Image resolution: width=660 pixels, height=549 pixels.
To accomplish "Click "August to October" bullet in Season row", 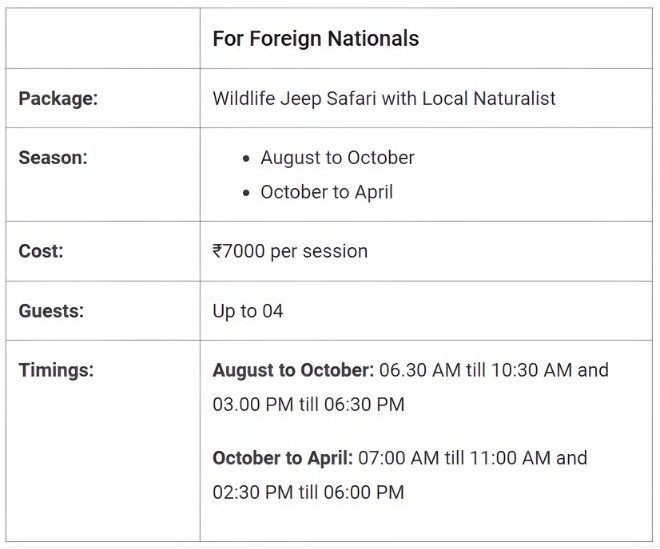I will pos(337,158).
